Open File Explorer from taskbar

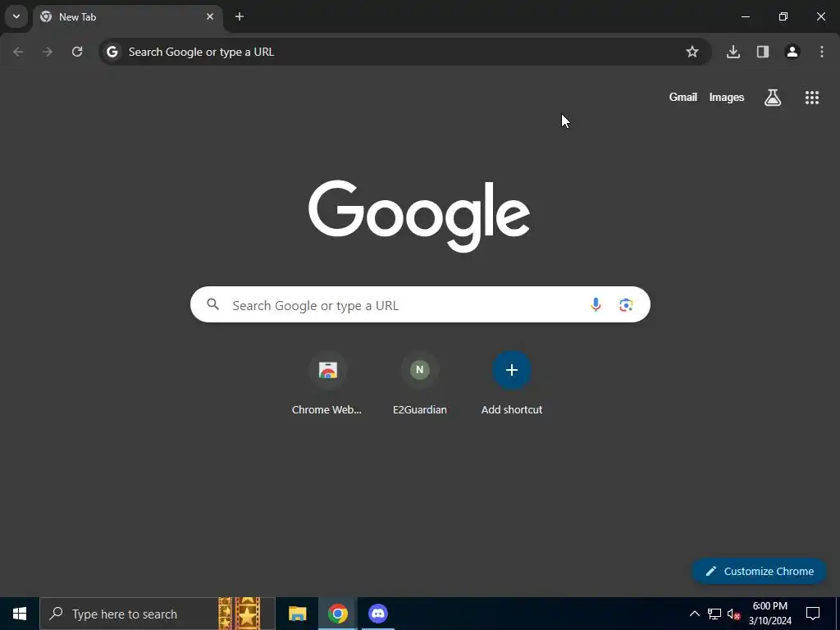tap(297, 614)
